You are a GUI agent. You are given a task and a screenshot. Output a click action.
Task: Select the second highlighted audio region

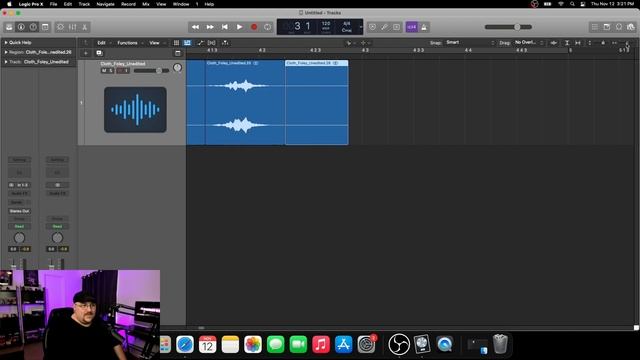point(317,102)
